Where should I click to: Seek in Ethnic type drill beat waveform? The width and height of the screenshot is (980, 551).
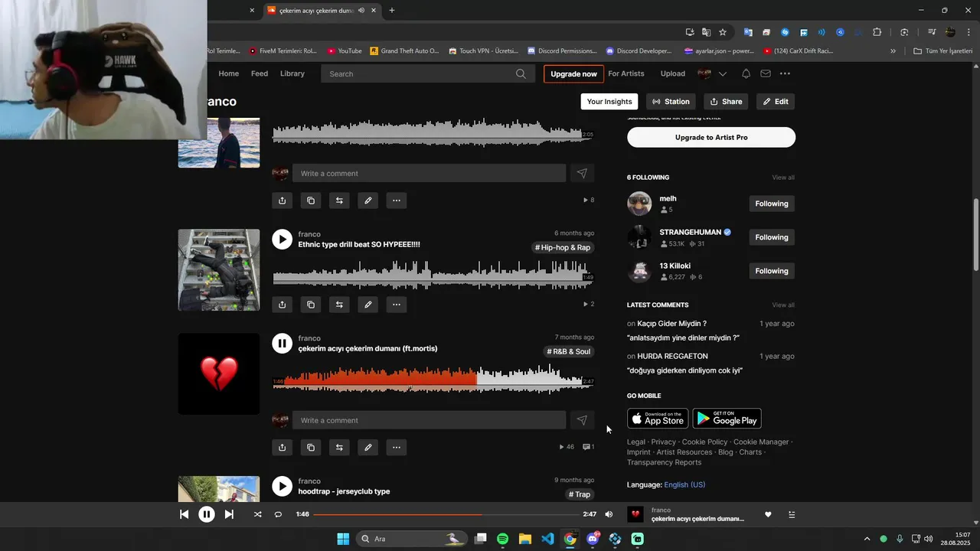click(433, 275)
